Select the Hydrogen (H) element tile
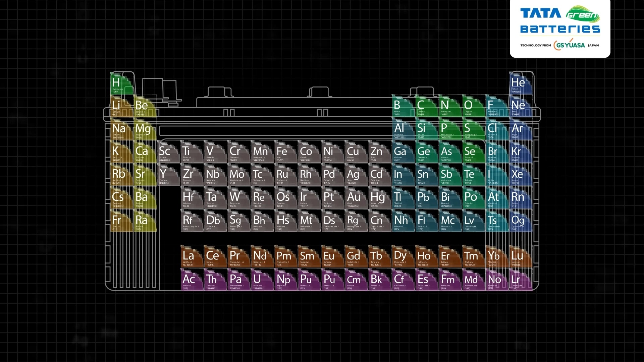Viewport: 644px width, 362px height. [x=122, y=83]
